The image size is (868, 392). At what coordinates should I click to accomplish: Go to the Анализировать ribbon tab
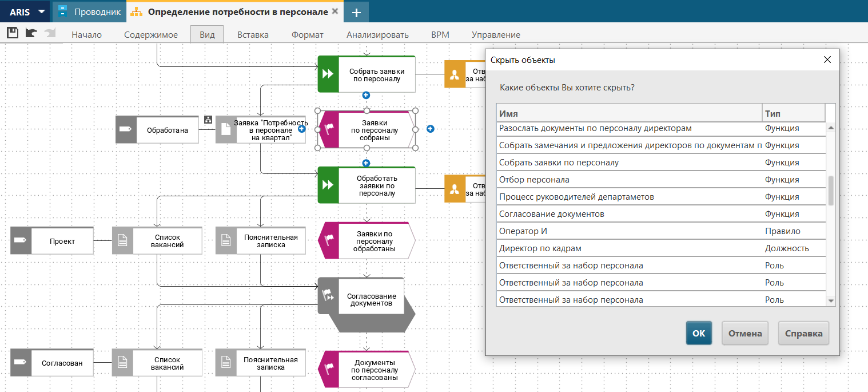click(377, 35)
